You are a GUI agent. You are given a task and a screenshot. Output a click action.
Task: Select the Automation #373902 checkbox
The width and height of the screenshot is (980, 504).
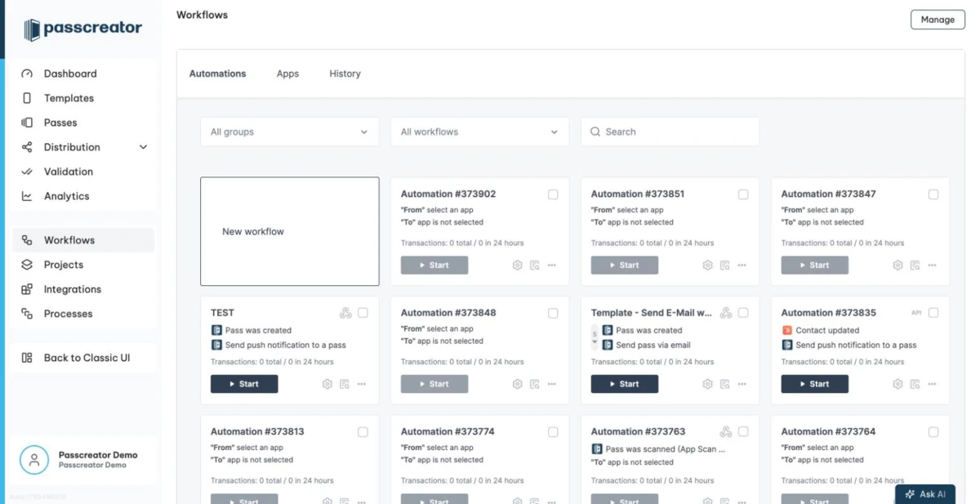pos(553,194)
